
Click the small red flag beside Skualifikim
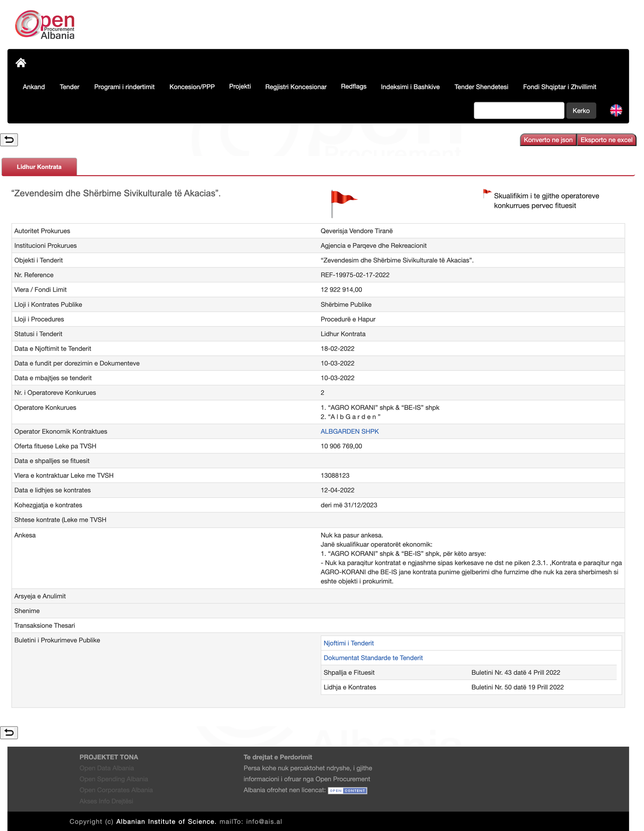(x=487, y=194)
